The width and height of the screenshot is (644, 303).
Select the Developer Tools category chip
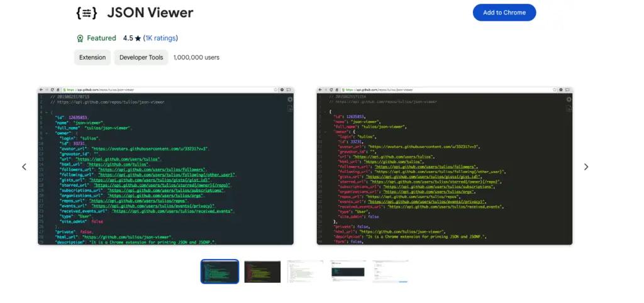pos(142,57)
